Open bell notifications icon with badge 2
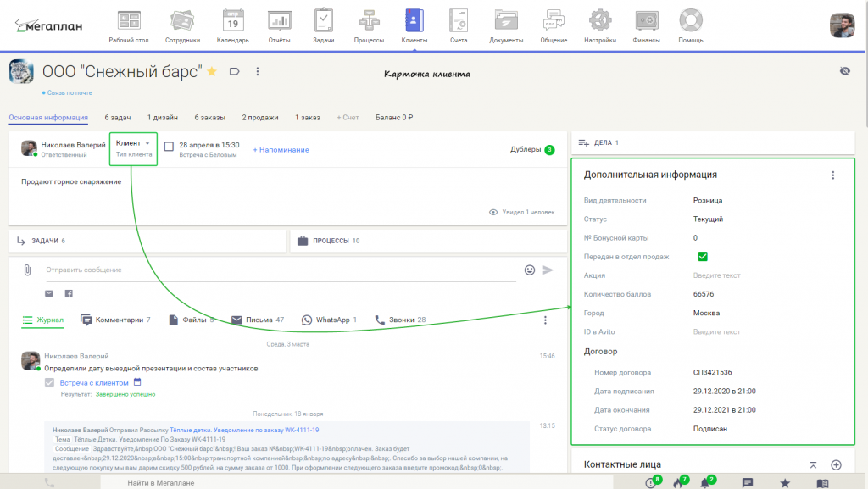 coord(707,482)
